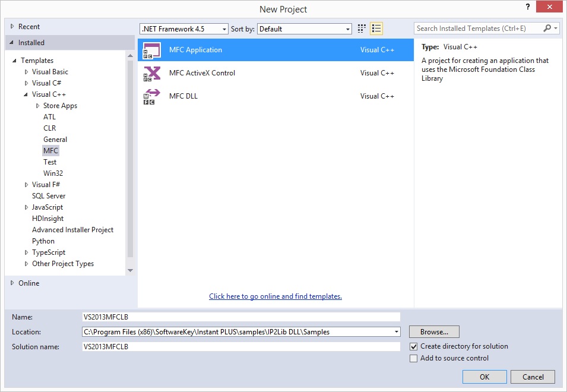Select the General template category
Image resolution: width=567 pixels, height=392 pixels.
tap(55, 139)
